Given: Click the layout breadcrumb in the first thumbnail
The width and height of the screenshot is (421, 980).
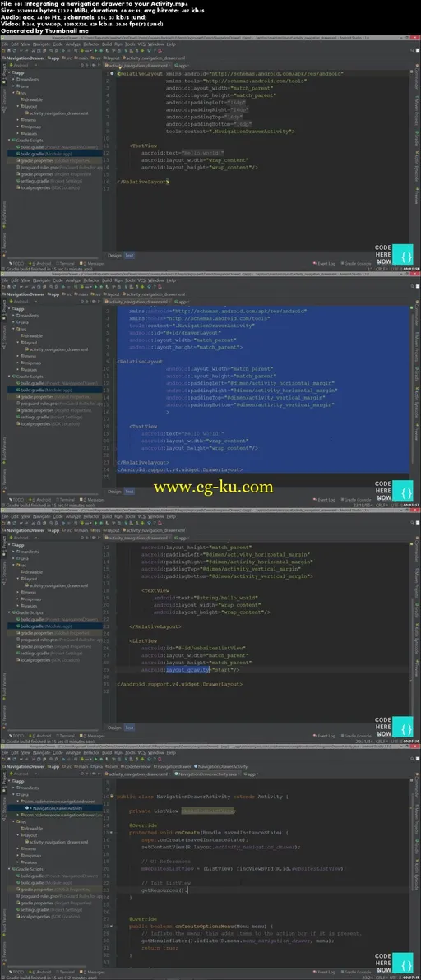Looking at the screenshot, I should [111, 57].
